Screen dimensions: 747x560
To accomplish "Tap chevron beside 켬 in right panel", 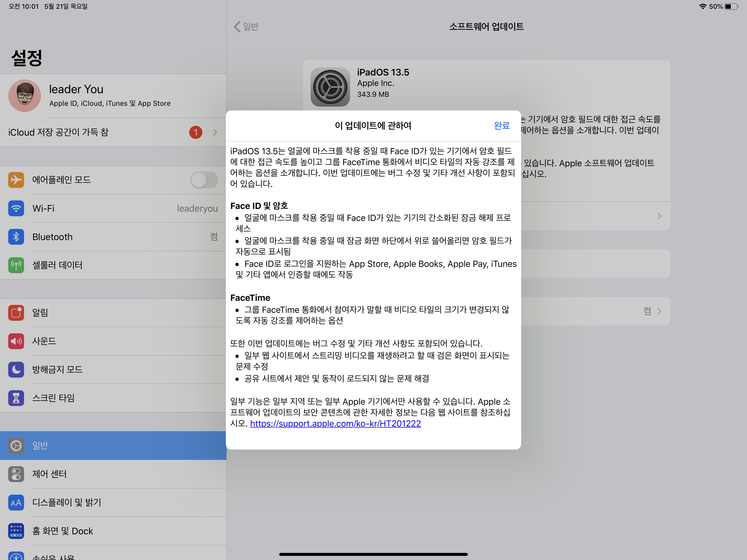I will point(659,311).
